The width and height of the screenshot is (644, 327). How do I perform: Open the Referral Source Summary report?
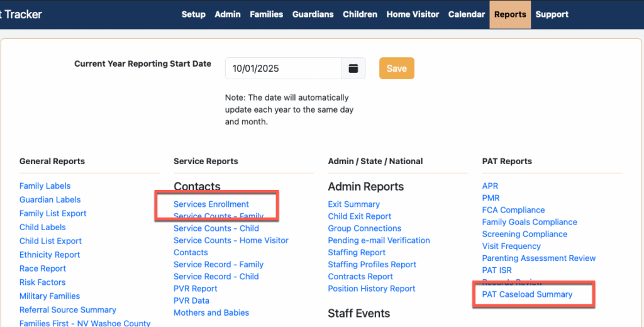pos(68,310)
